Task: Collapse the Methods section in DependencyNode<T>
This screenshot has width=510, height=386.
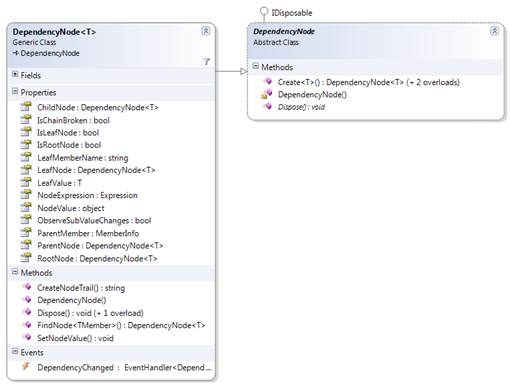Action: coord(15,272)
